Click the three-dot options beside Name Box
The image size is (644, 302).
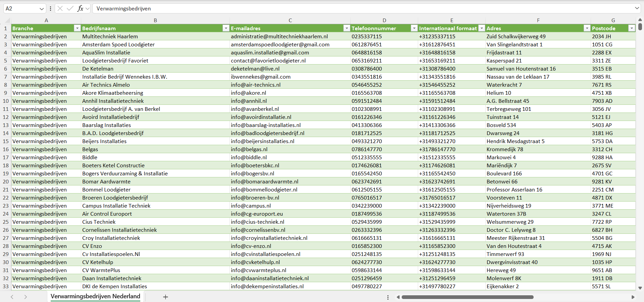coord(50,8)
